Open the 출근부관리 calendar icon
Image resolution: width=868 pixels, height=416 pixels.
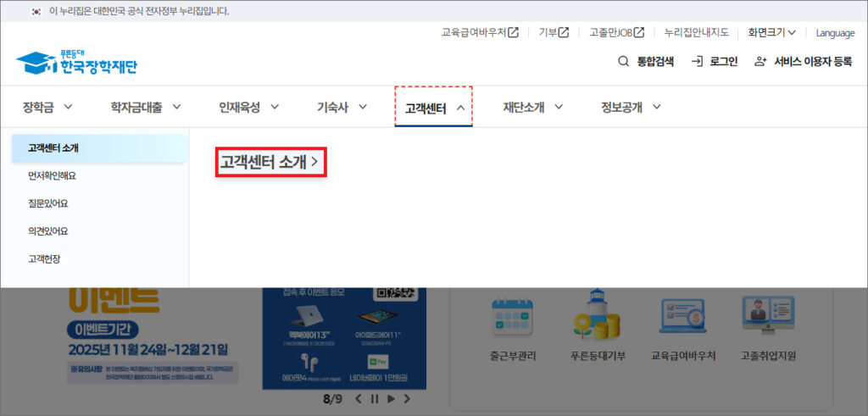[511, 319]
